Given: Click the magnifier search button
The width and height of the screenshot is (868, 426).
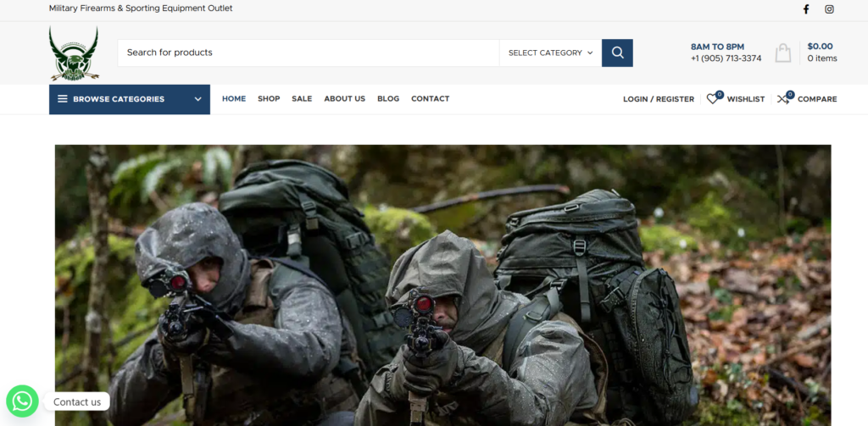Looking at the screenshot, I should [x=617, y=53].
